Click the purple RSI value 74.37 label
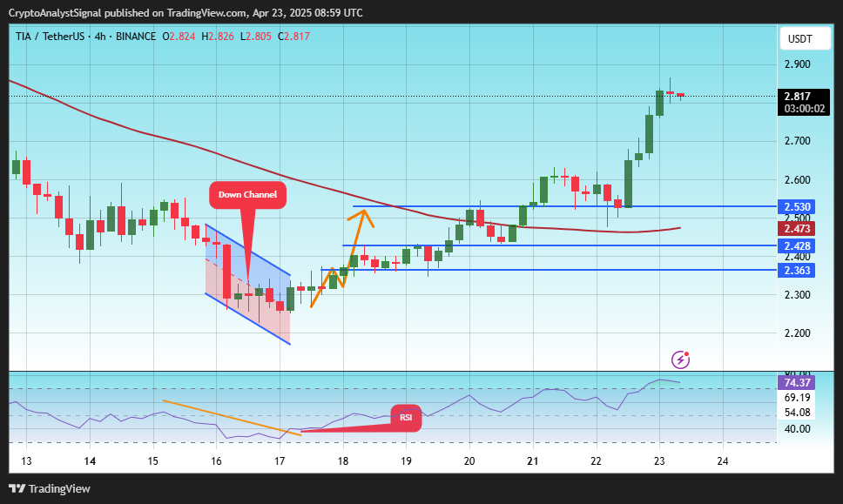 (797, 382)
